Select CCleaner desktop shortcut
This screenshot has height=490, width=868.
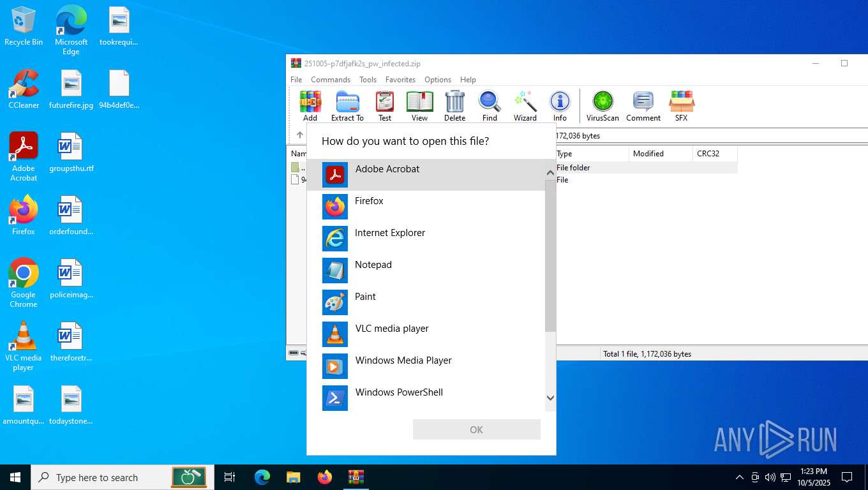click(x=24, y=89)
